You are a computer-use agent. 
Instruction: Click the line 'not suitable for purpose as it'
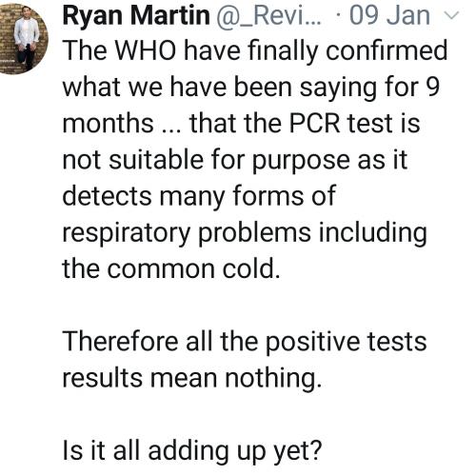pyautogui.click(x=235, y=160)
